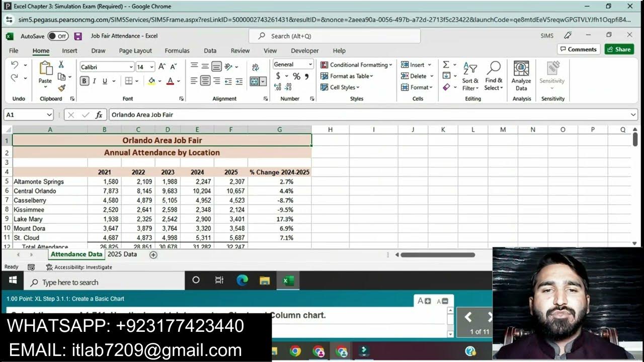This screenshot has height=362, width=644.
Task: Expand Cell Styles menu
Action: (x=340, y=87)
